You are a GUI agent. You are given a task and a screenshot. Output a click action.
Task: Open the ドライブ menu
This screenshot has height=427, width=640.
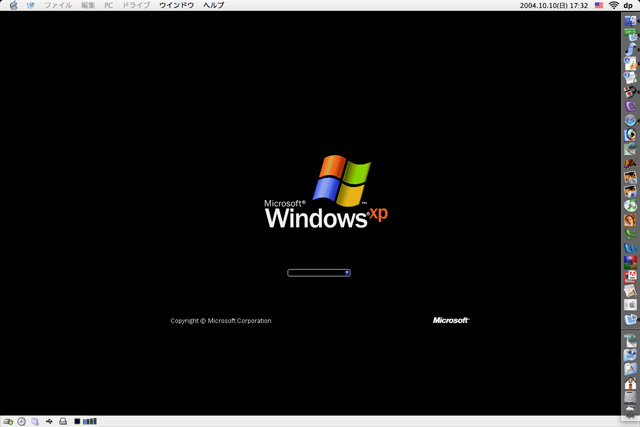point(136,5)
